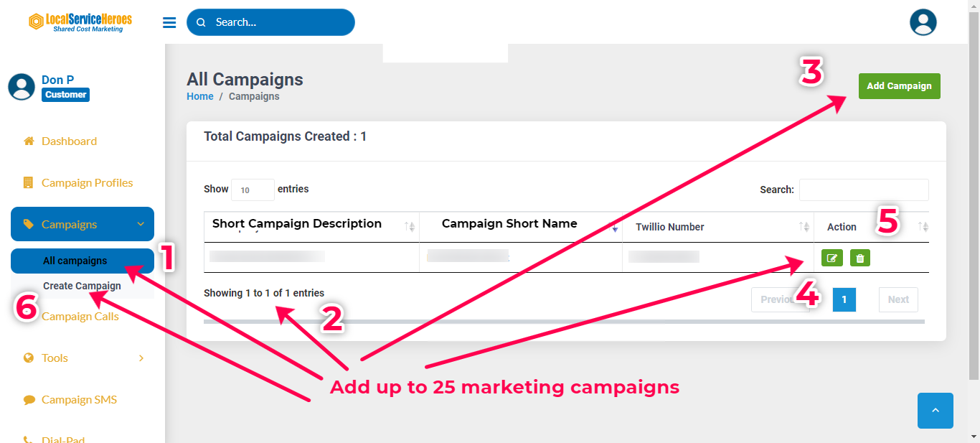The height and width of the screenshot is (443, 980).
Task: Sort by Twillio Number column
Action: click(x=804, y=227)
